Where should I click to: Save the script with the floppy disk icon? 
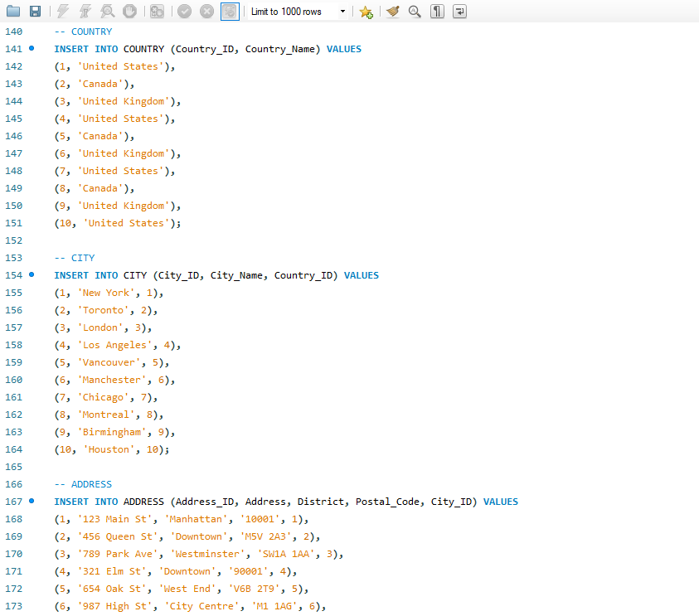tap(35, 12)
